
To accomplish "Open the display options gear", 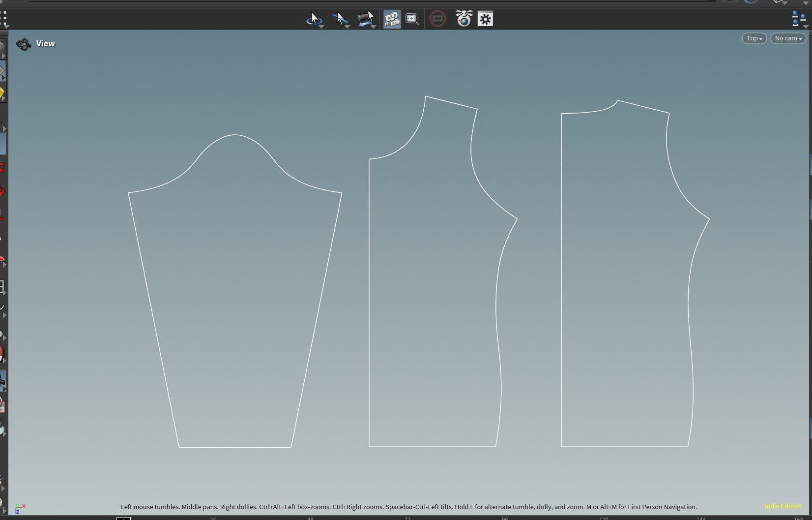I will click(x=485, y=19).
